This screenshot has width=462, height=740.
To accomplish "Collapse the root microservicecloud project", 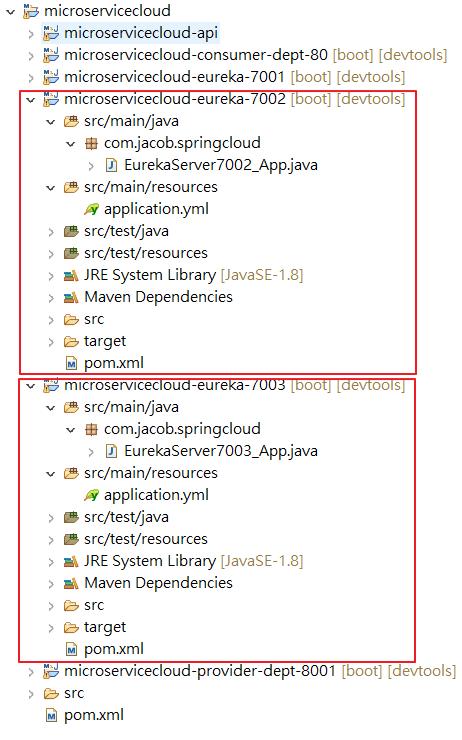I will [x=10, y=11].
